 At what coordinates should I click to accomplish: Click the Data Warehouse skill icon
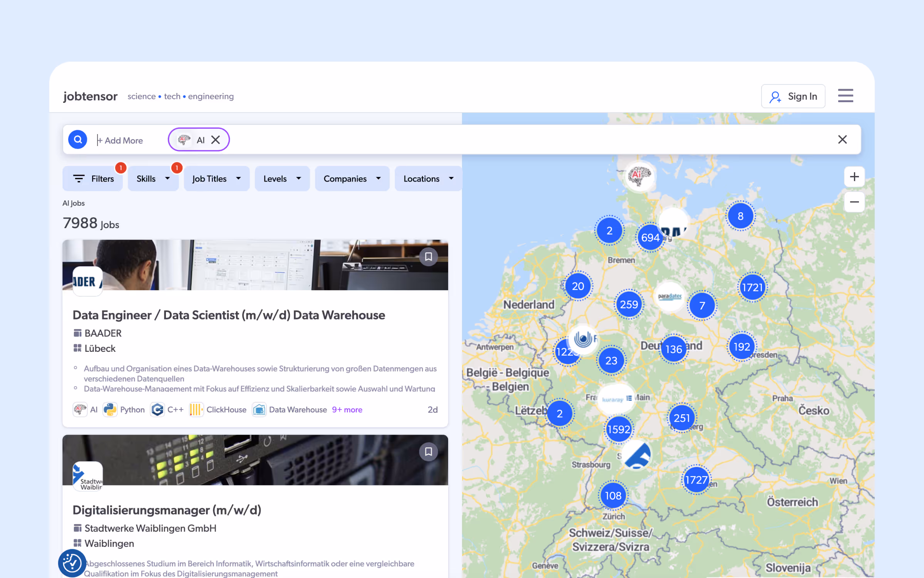point(259,409)
